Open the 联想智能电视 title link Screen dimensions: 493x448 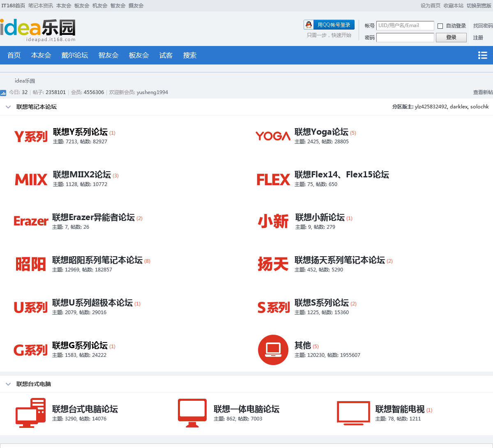pyautogui.click(x=400, y=409)
